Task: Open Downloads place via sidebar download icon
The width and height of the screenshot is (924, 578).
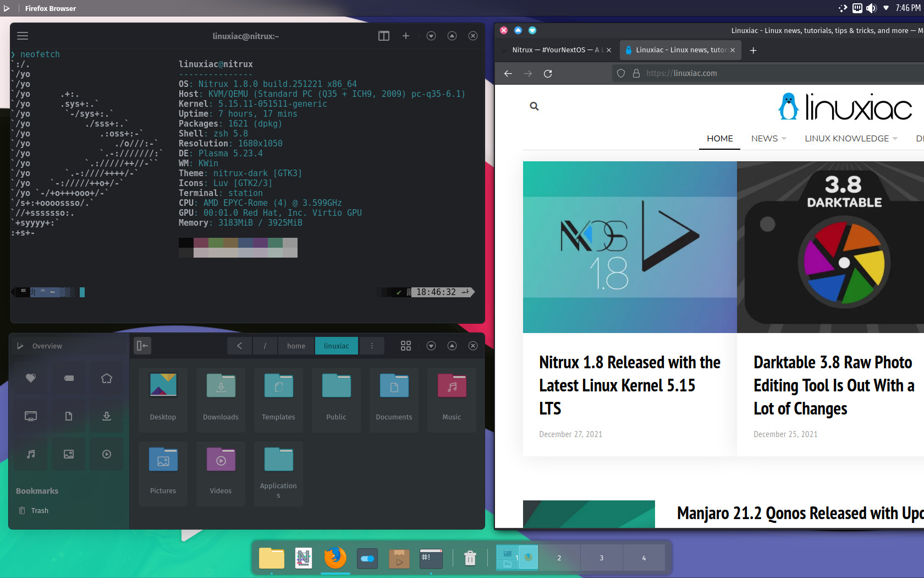Action: [107, 416]
